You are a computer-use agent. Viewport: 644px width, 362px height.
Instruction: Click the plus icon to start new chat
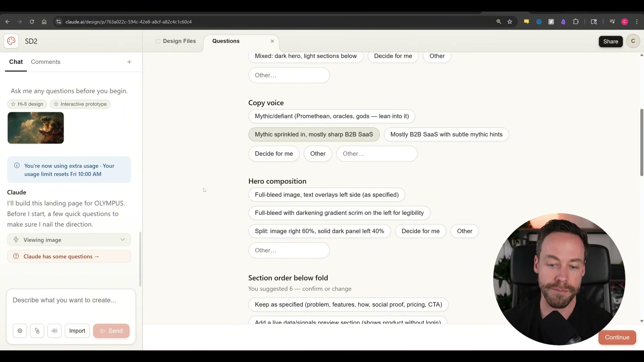coord(129,62)
